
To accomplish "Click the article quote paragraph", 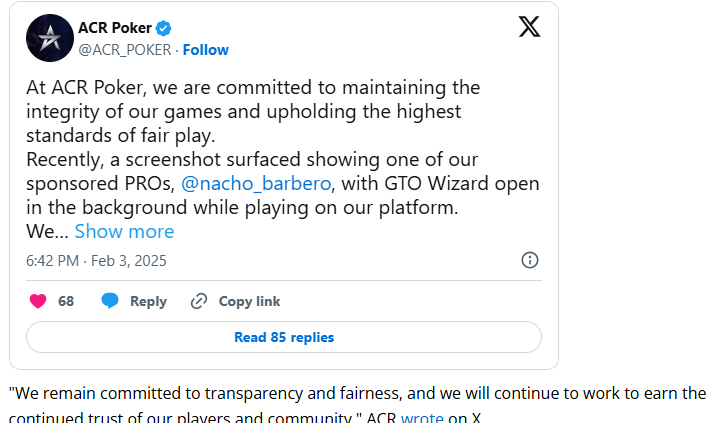I will pos(357,405).
